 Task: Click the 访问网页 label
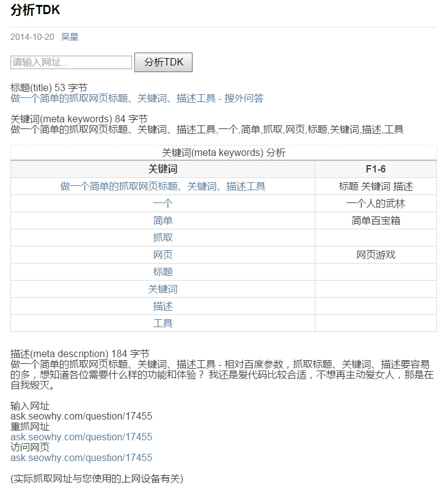pos(30,447)
